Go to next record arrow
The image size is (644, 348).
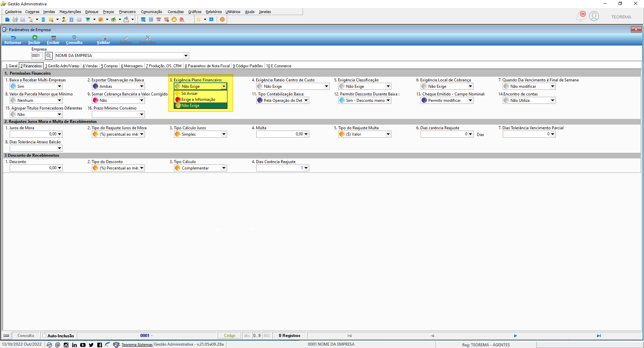point(516,336)
